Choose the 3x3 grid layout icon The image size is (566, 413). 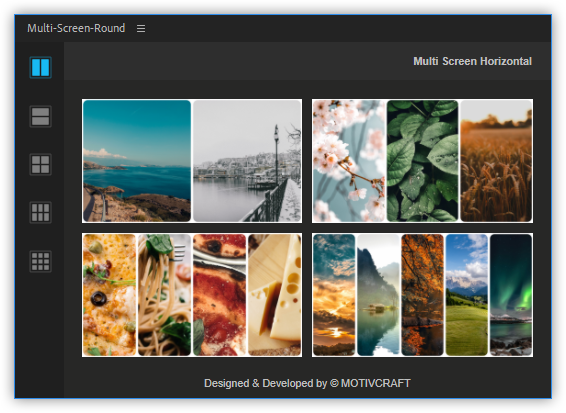(40, 261)
